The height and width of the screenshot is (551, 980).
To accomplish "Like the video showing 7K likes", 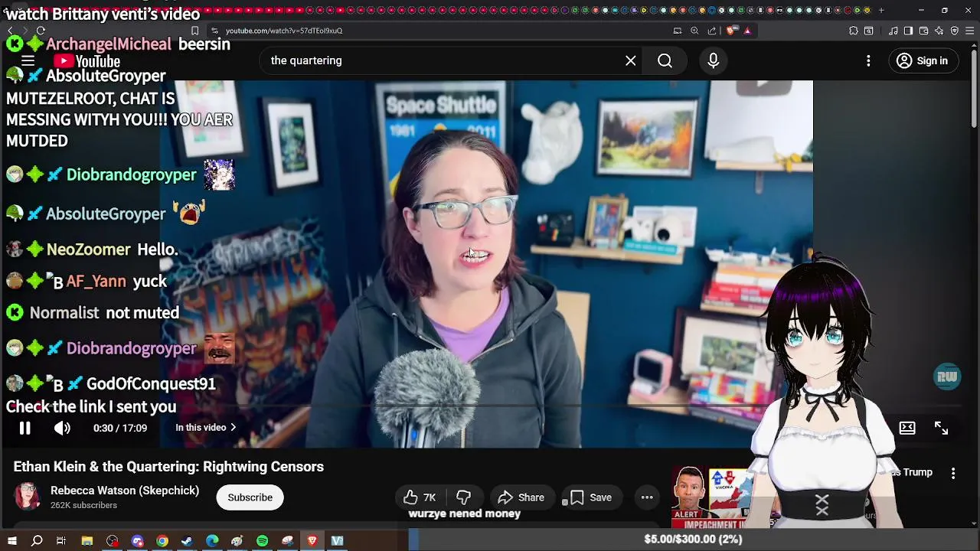I will (420, 497).
